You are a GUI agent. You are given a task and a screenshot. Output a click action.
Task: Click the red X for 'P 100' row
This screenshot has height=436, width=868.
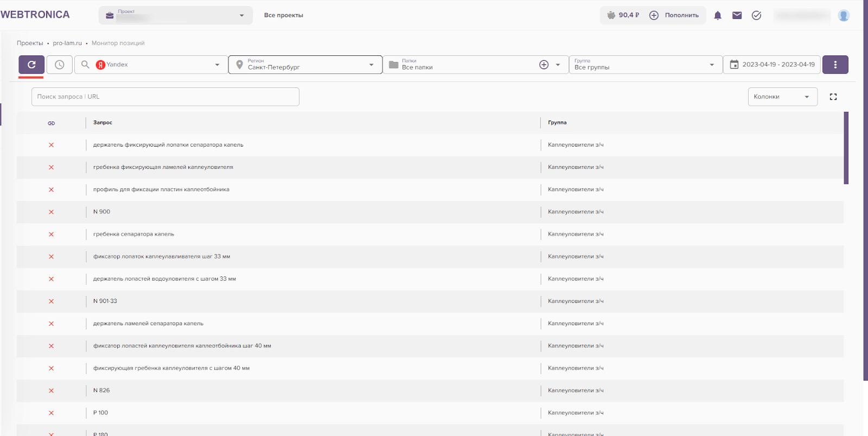(52, 413)
